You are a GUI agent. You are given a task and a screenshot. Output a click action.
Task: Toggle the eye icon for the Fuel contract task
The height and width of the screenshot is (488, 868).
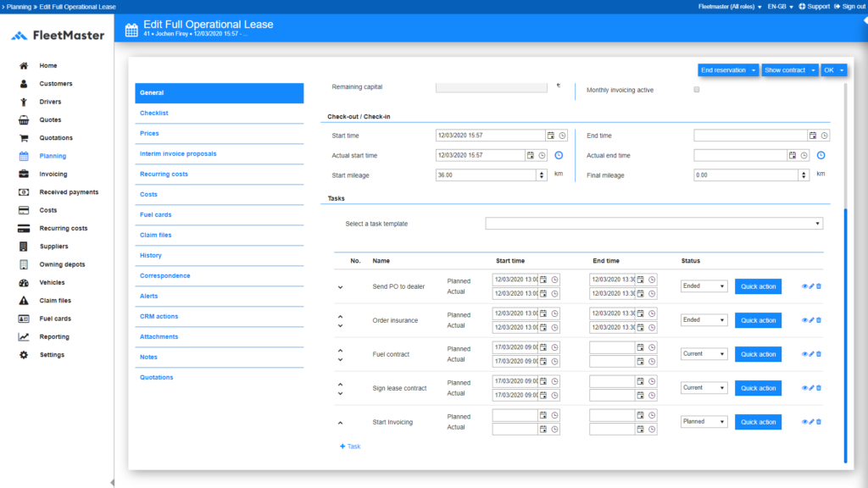tap(804, 354)
